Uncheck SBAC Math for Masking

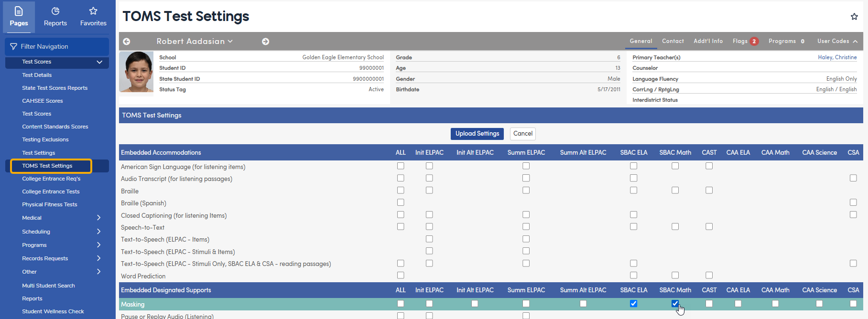(675, 303)
